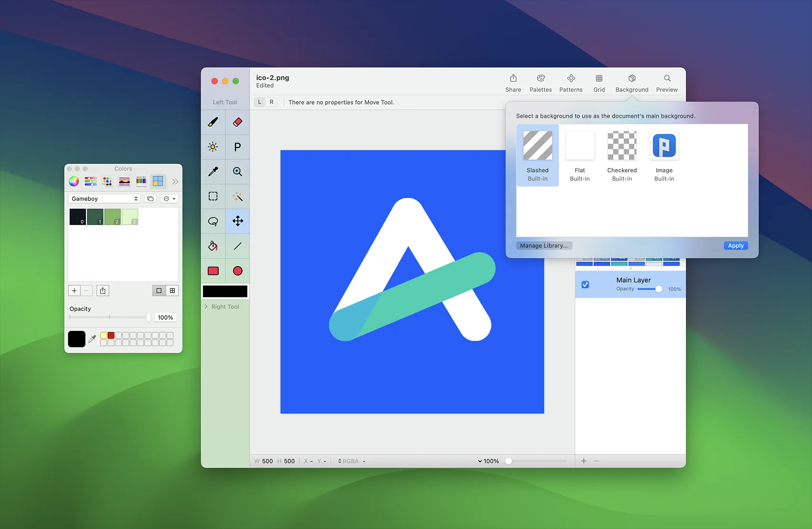The height and width of the screenshot is (529, 812).
Task: Switch to the image palettes picker tab
Action: point(124,181)
